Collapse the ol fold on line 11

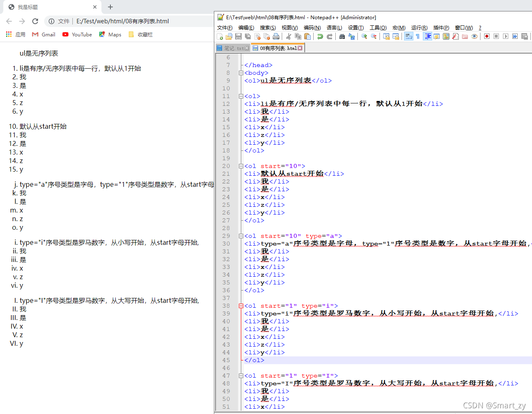[x=241, y=96]
